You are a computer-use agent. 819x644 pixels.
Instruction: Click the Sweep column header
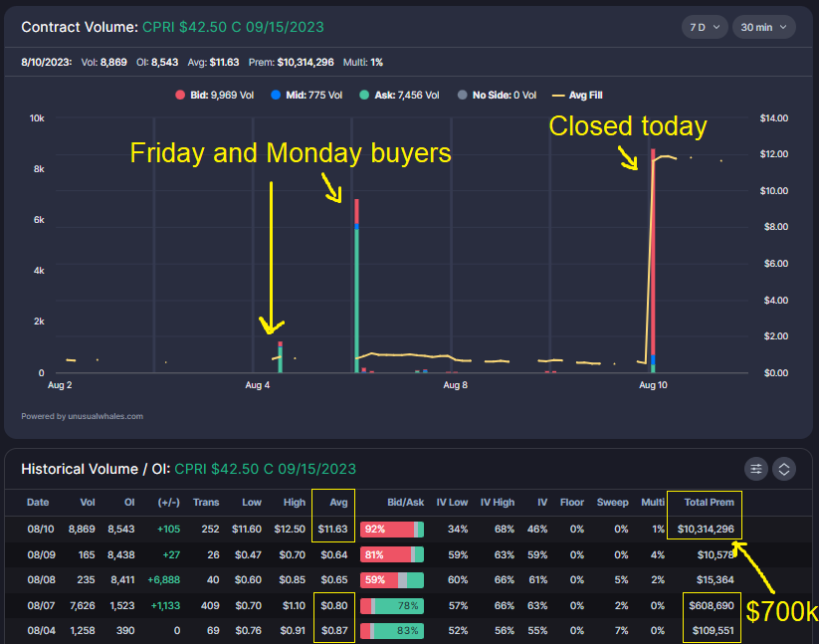coord(613,503)
